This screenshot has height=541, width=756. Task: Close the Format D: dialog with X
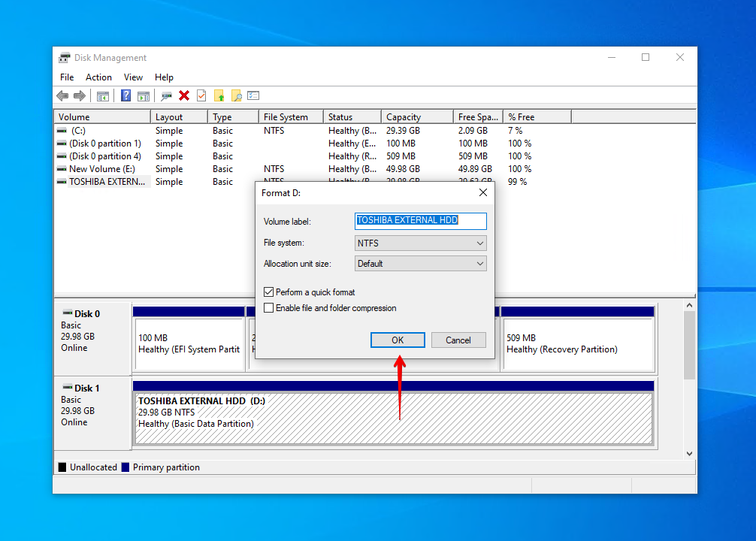pos(483,193)
